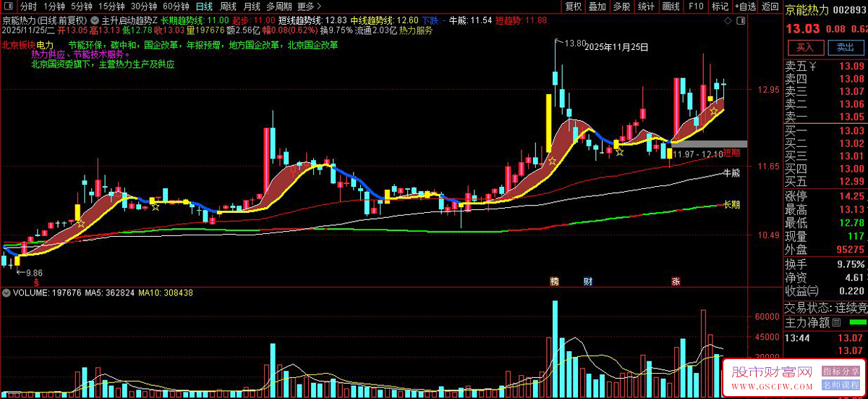The height and width of the screenshot is (399, 868).
Task: Open the 画线 drawing tool
Action: [x=671, y=7]
